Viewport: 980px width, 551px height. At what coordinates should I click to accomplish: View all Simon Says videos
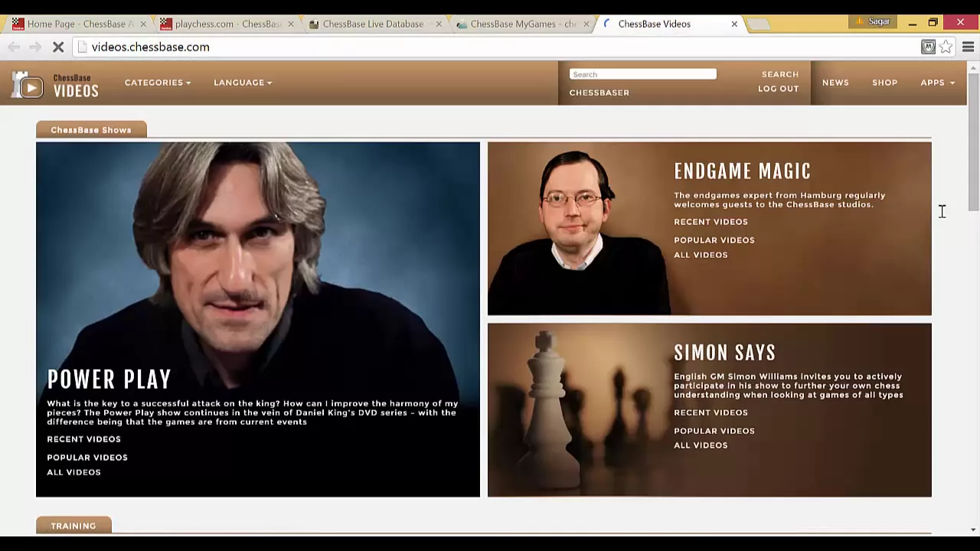701,445
